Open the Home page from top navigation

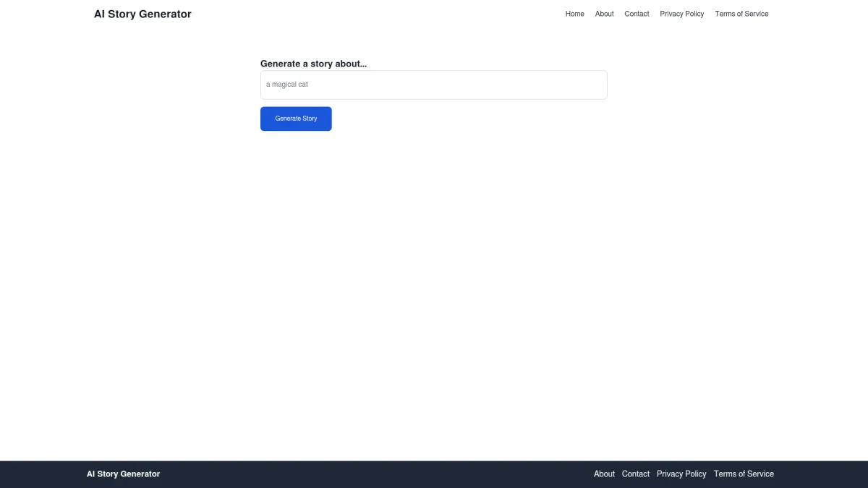(574, 14)
